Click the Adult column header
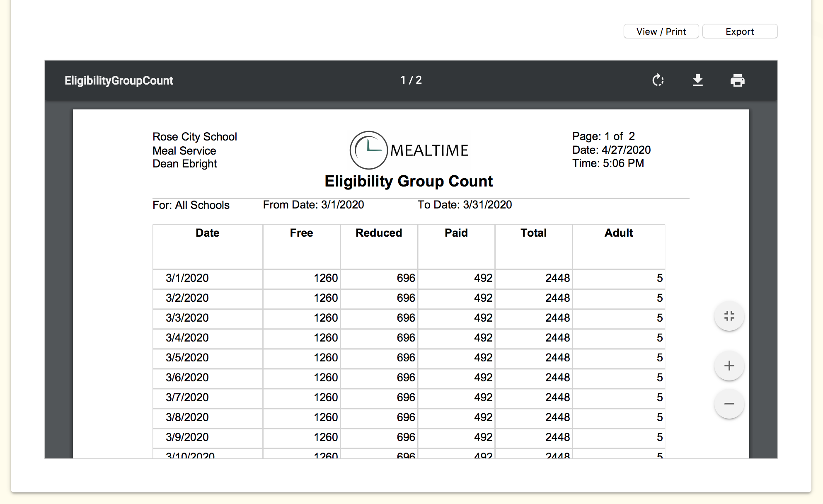This screenshot has height=504, width=823. (618, 233)
